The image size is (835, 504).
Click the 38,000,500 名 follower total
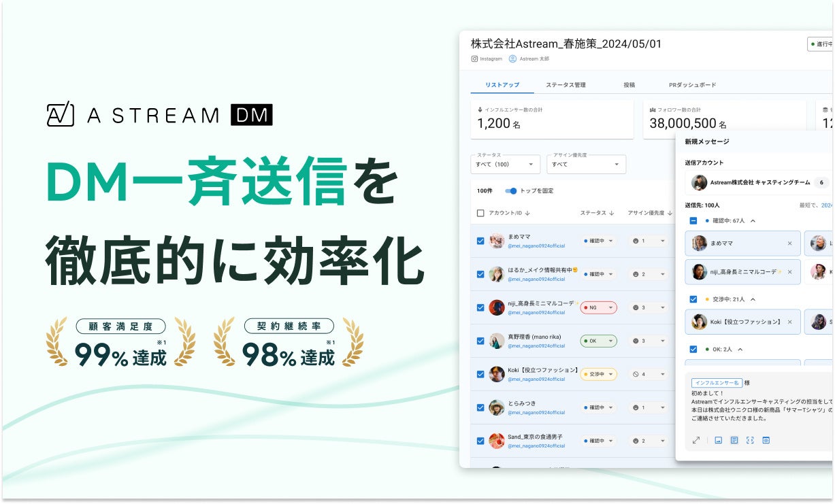point(687,124)
